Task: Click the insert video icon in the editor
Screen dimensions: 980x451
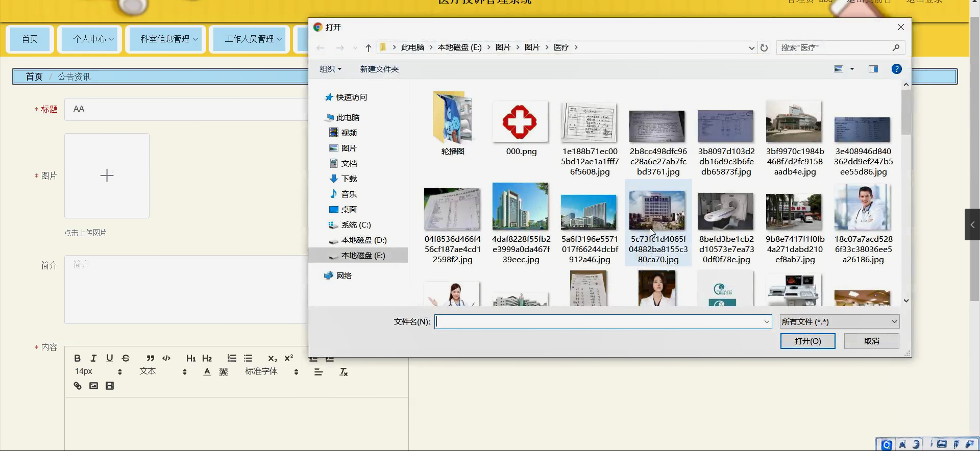Action: (x=110, y=386)
